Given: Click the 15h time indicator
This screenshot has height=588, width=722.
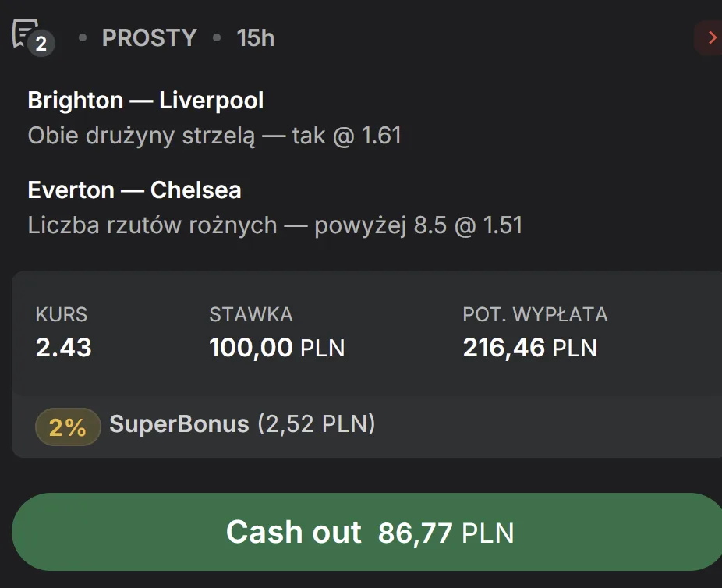Looking at the screenshot, I should (x=255, y=37).
